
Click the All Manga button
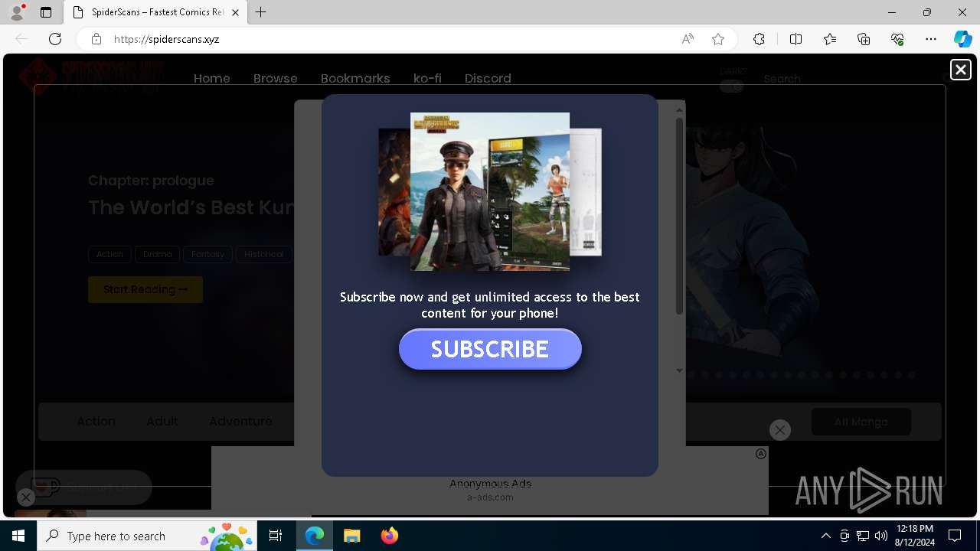click(x=861, y=422)
